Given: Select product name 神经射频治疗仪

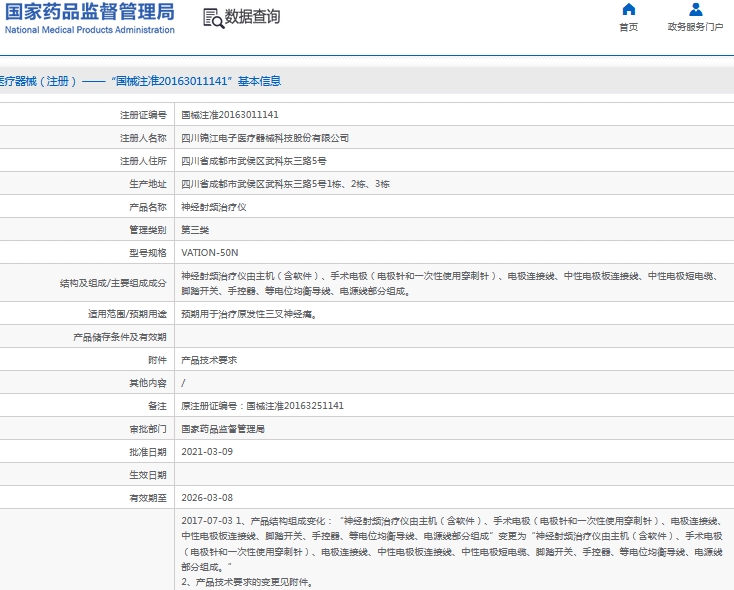Looking at the screenshot, I should (x=213, y=207).
